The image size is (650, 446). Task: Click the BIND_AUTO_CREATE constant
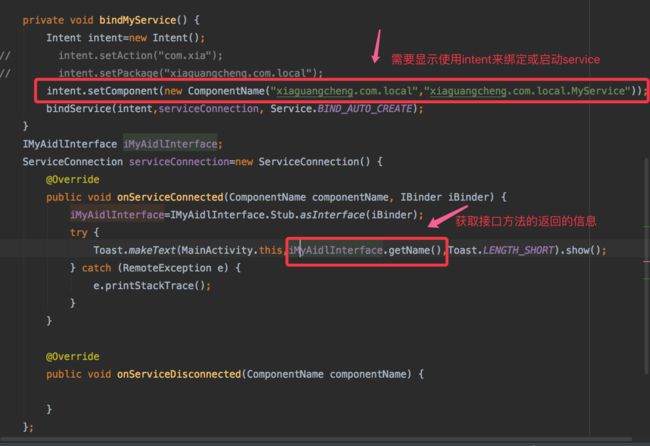(x=365, y=109)
